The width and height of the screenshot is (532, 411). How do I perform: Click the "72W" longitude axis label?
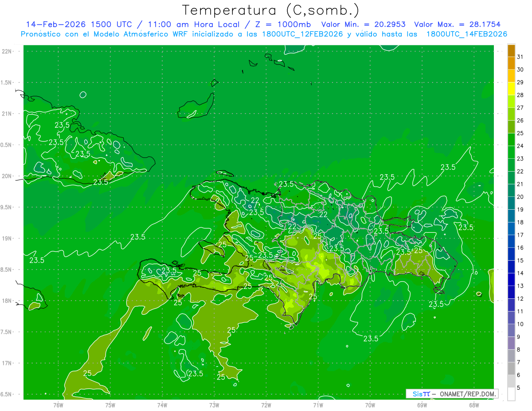pyautogui.click(x=266, y=405)
